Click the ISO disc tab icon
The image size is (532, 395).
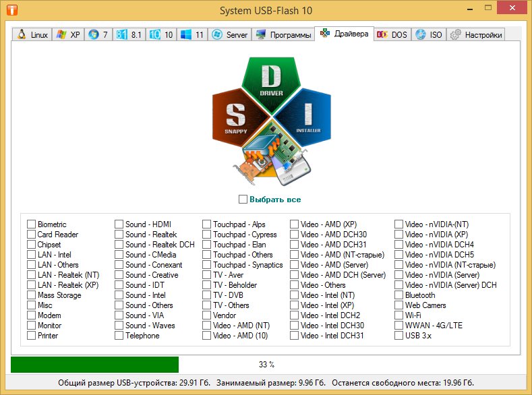coord(421,35)
